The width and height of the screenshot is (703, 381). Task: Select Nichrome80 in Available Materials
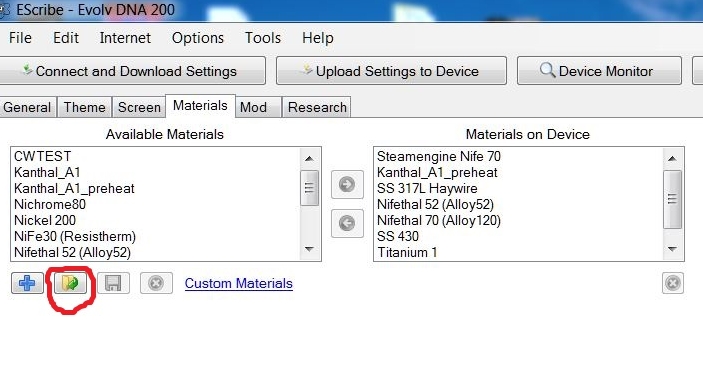click(50, 204)
